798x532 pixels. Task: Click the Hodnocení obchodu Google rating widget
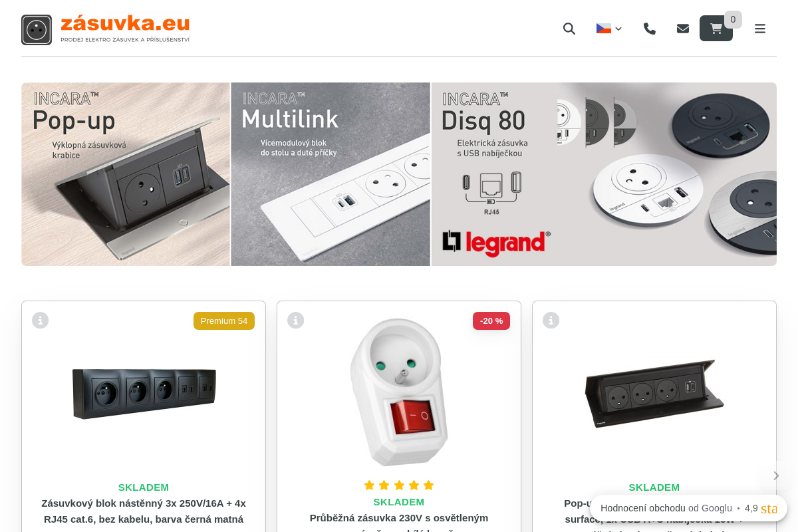click(688, 508)
